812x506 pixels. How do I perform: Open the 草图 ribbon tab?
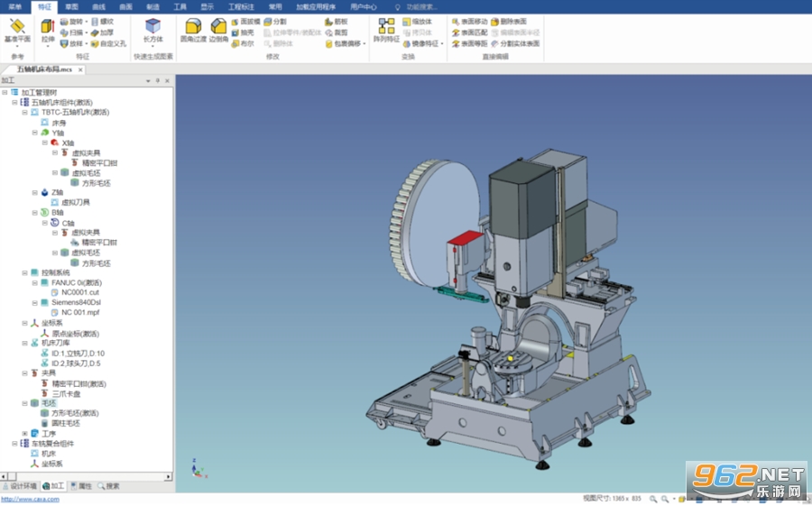click(71, 6)
